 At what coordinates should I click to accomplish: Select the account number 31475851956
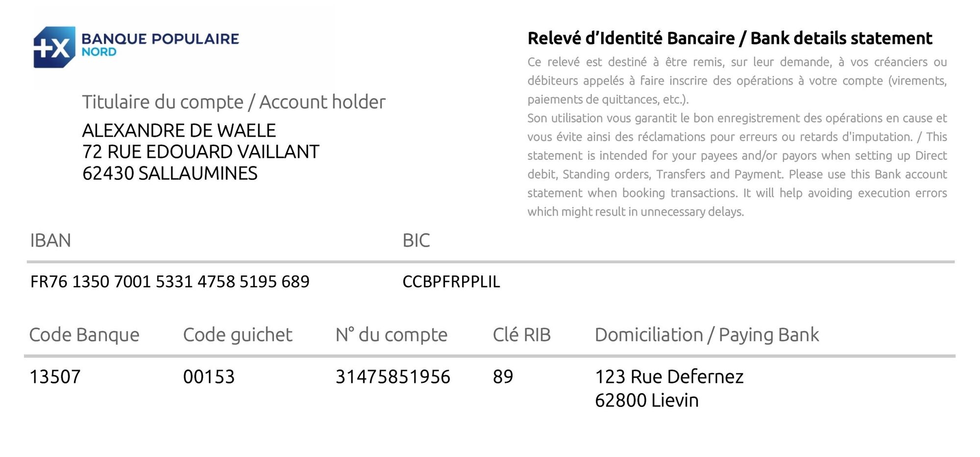pos(392,377)
